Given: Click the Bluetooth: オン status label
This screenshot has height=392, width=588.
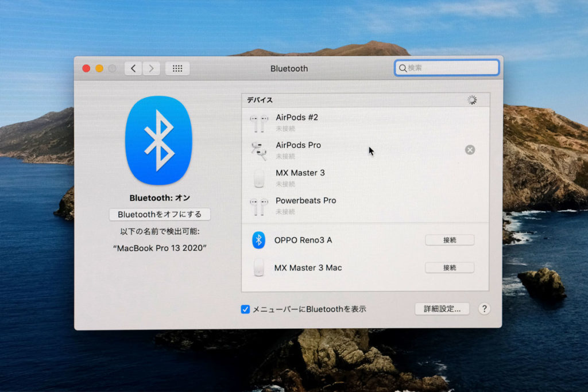Looking at the screenshot, I should [160, 198].
